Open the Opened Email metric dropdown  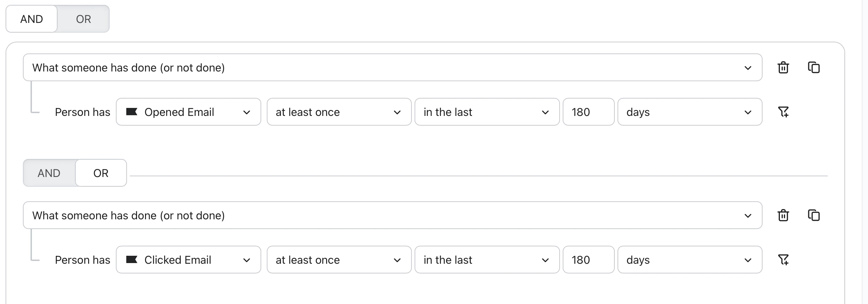click(188, 112)
